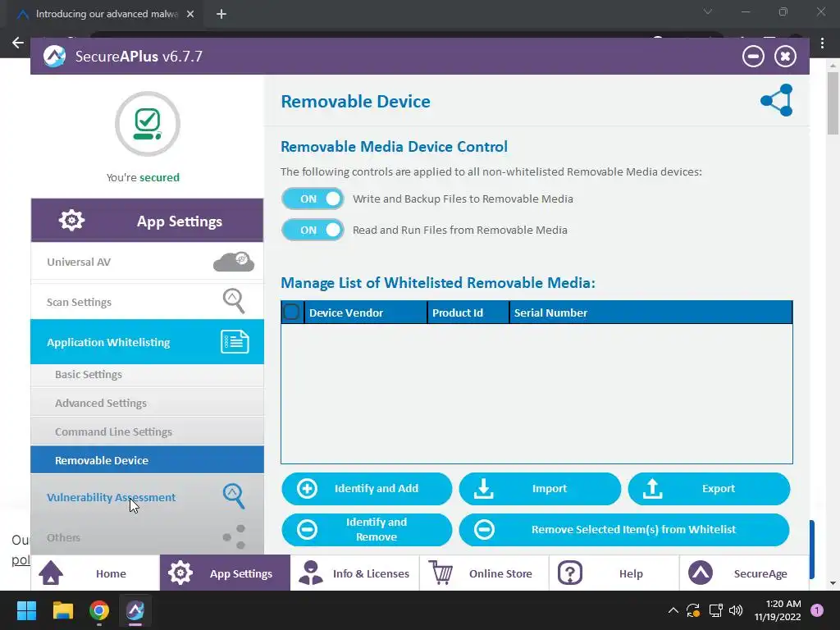
Task: Select Application Whitelisting section
Action: coord(147,342)
